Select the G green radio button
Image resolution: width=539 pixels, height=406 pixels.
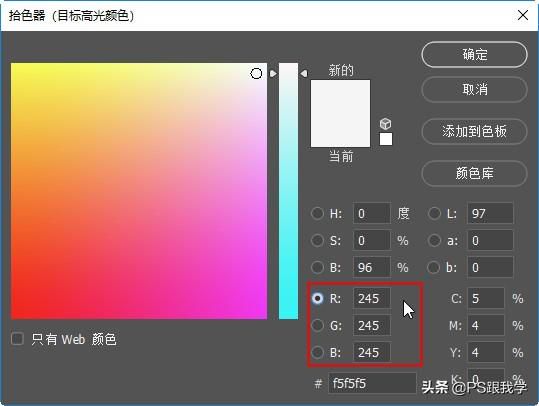(x=317, y=325)
